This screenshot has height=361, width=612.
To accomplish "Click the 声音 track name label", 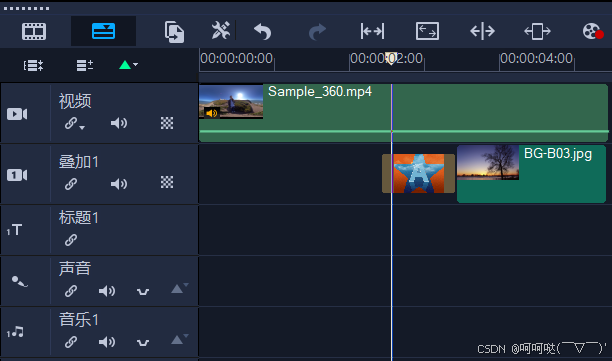I will click(75, 269).
